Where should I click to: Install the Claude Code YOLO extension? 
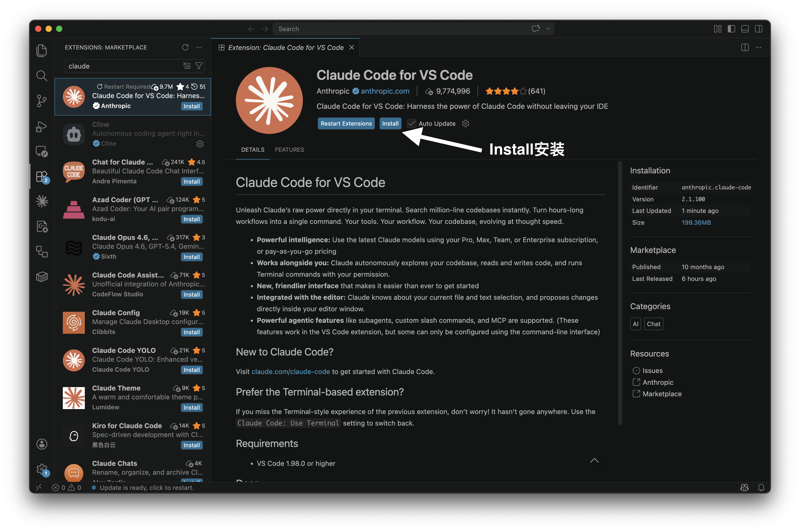click(192, 370)
